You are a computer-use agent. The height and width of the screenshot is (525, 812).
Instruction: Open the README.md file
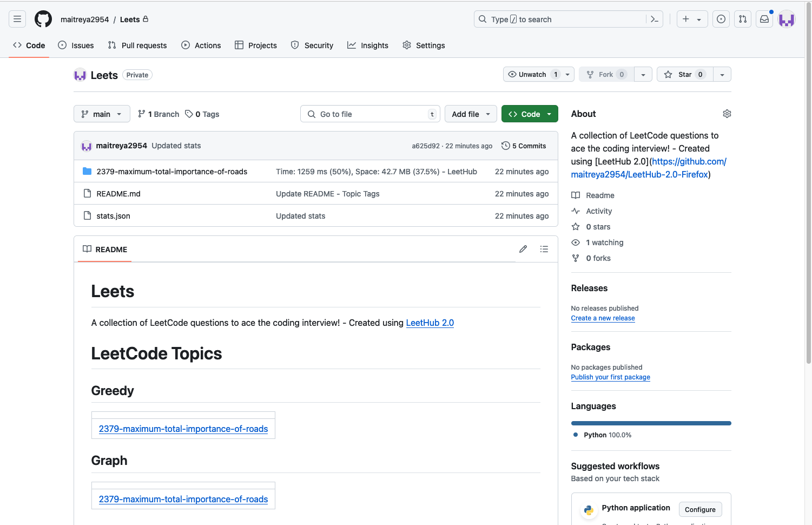[118, 194]
